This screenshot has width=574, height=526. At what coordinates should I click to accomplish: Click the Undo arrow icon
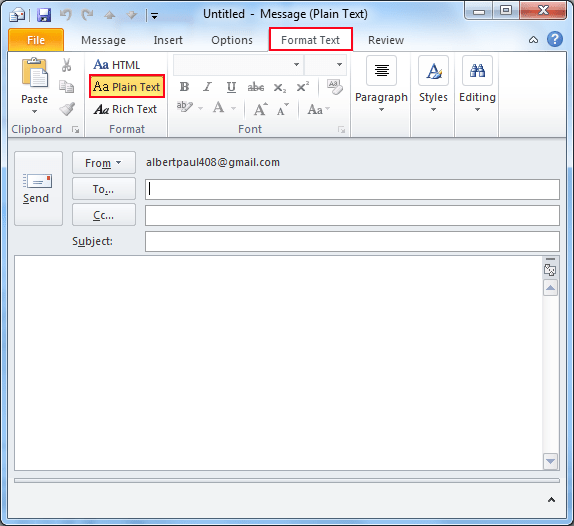point(66,15)
